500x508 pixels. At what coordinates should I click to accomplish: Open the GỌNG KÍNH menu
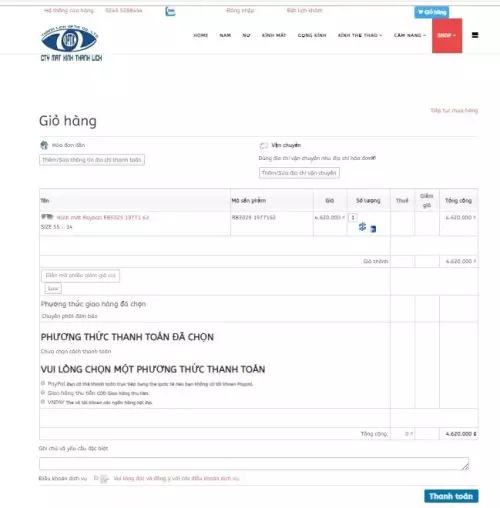pos(312,35)
